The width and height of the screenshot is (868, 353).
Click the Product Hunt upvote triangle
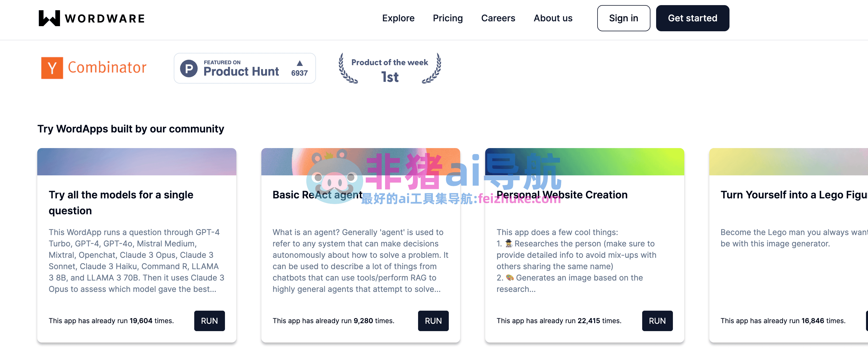pyautogui.click(x=299, y=63)
